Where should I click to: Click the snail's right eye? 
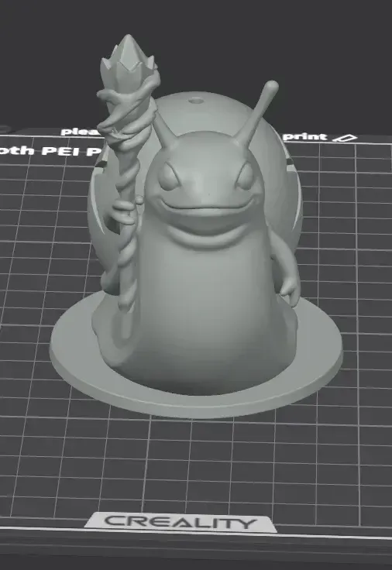click(x=246, y=177)
